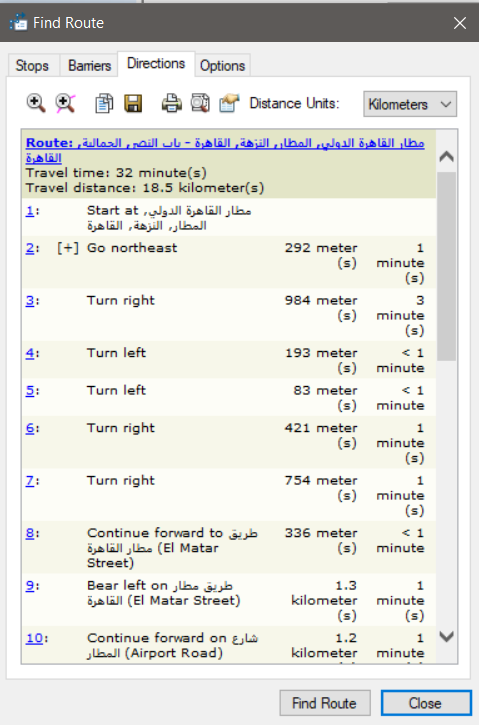Image resolution: width=479 pixels, height=725 pixels.
Task: Click the scroll down arrow in directions list
Action: 447,637
